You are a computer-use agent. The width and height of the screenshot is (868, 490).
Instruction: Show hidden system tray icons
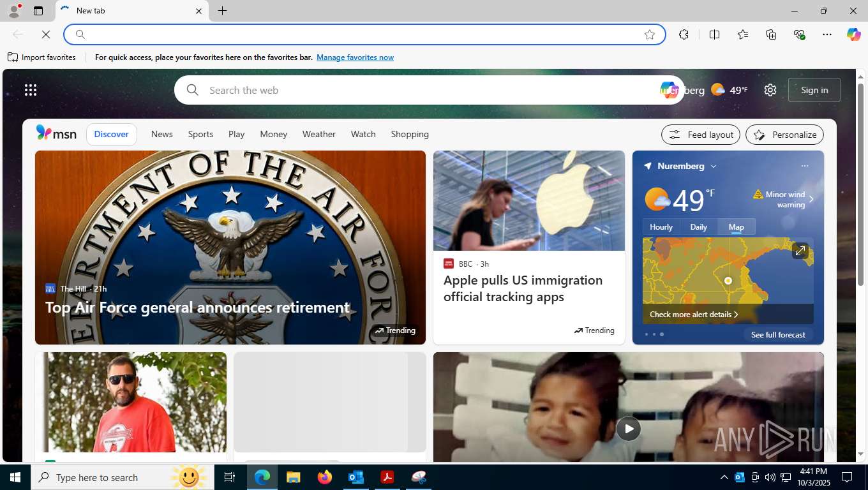724,477
